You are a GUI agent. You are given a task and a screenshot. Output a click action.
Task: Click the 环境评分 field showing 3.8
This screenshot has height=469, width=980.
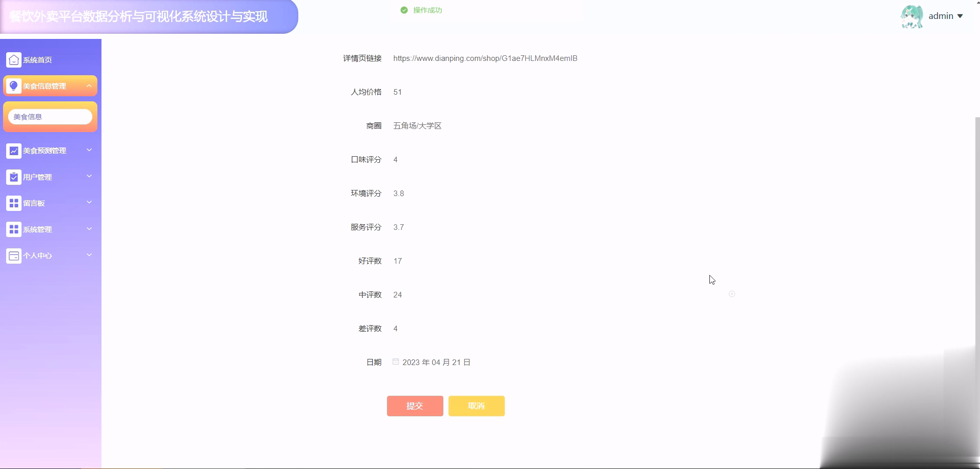click(564, 194)
